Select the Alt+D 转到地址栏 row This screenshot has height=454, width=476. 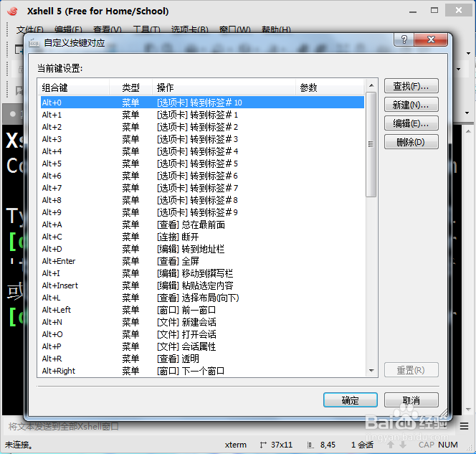(202, 249)
